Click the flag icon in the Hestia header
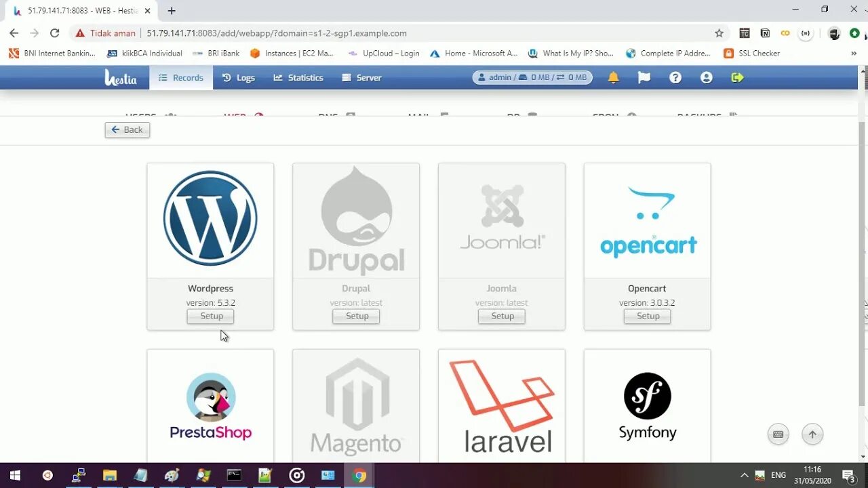868x488 pixels. (x=643, y=77)
